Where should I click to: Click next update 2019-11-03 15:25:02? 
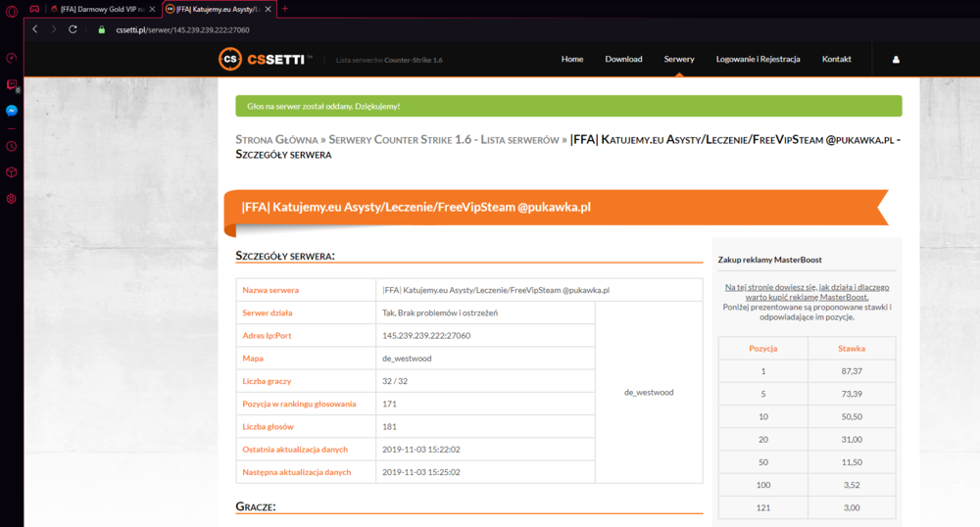421,472
